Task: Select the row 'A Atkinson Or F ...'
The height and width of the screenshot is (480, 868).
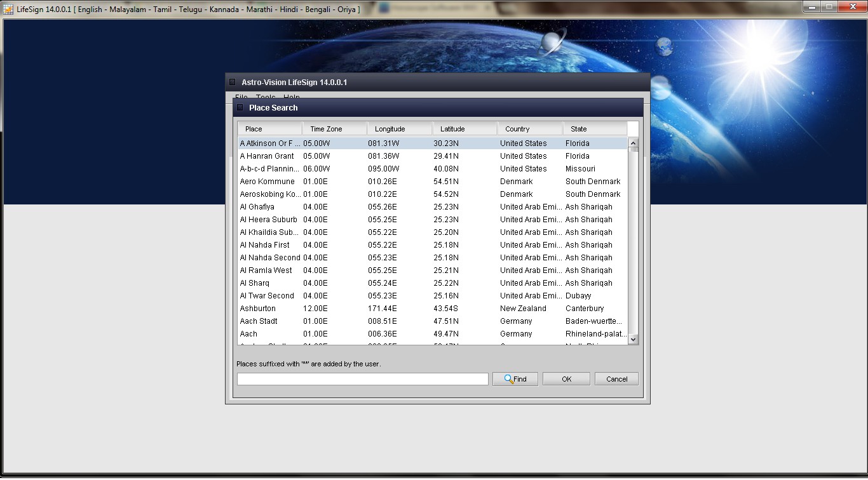Action: point(433,143)
